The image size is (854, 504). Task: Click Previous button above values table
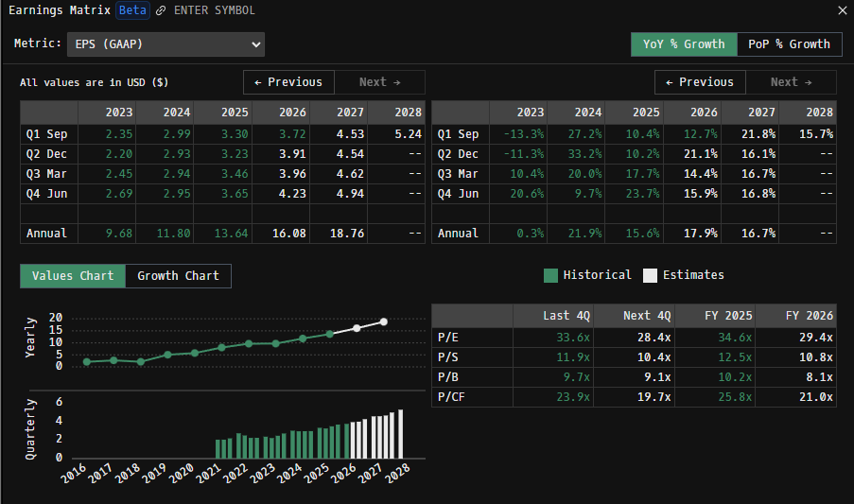[288, 82]
